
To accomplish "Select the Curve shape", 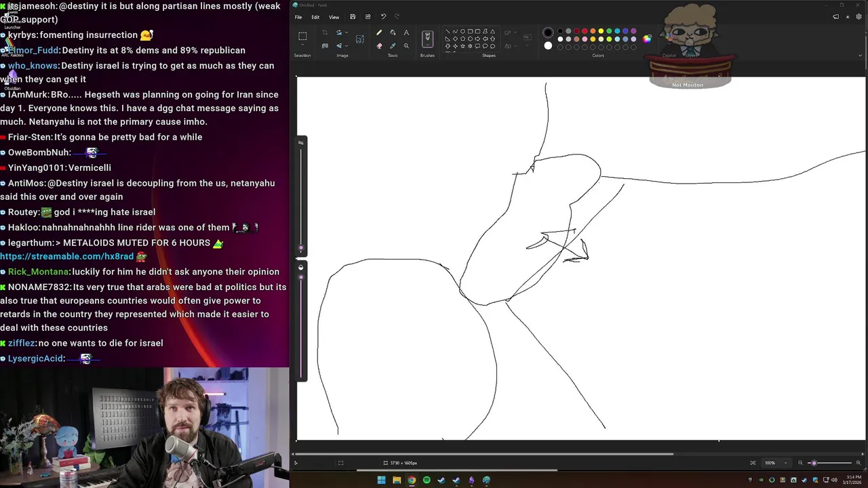I will click(455, 31).
